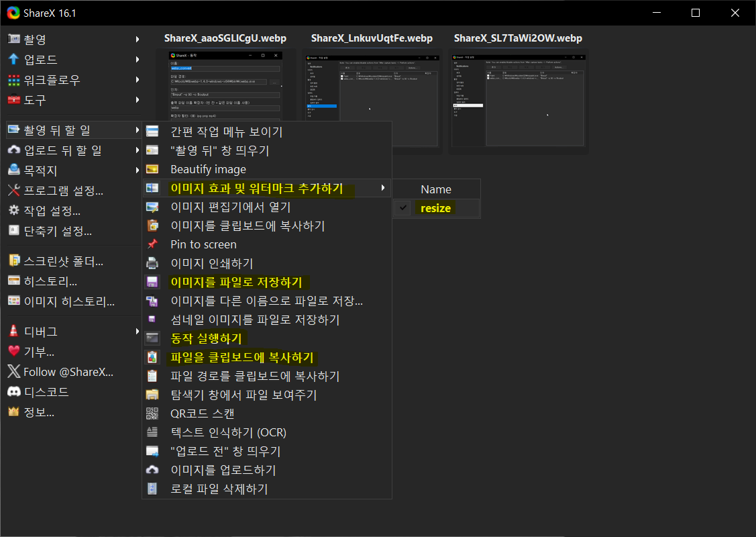Expand the 디버그 submenu arrow
The width and height of the screenshot is (756, 537).
click(x=138, y=332)
